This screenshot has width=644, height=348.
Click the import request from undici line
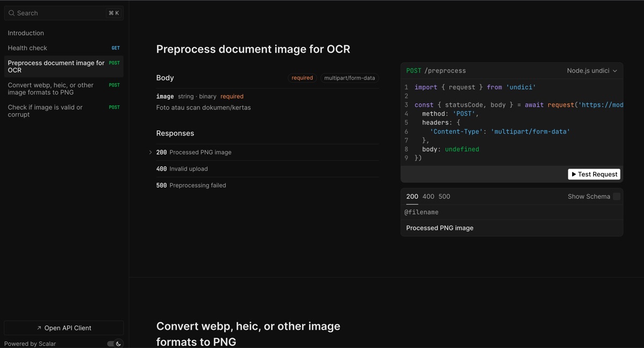475,87
